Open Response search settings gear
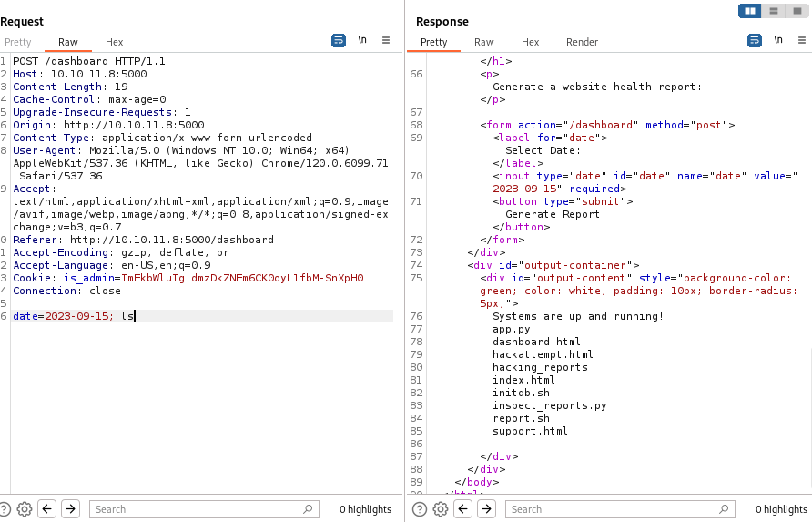The height and width of the screenshot is (522, 812). pyautogui.click(x=441, y=509)
